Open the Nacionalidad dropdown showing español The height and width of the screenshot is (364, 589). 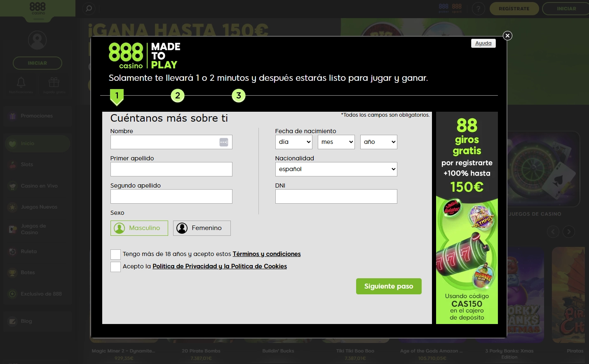pyautogui.click(x=336, y=169)
